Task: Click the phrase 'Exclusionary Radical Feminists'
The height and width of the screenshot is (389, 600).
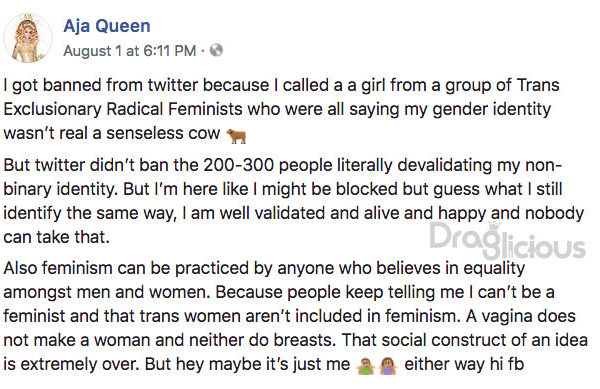Action: pyautogui.click(x=123, y=109)
